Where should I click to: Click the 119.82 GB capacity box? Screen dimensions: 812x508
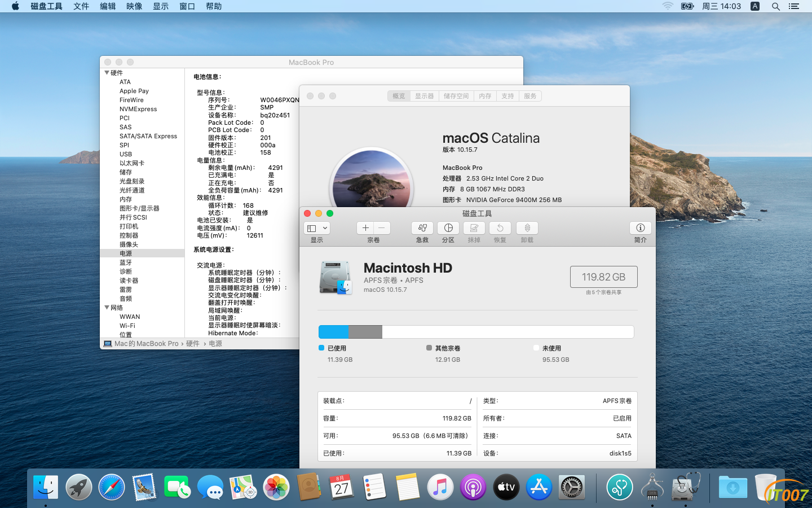pos(603,277)
